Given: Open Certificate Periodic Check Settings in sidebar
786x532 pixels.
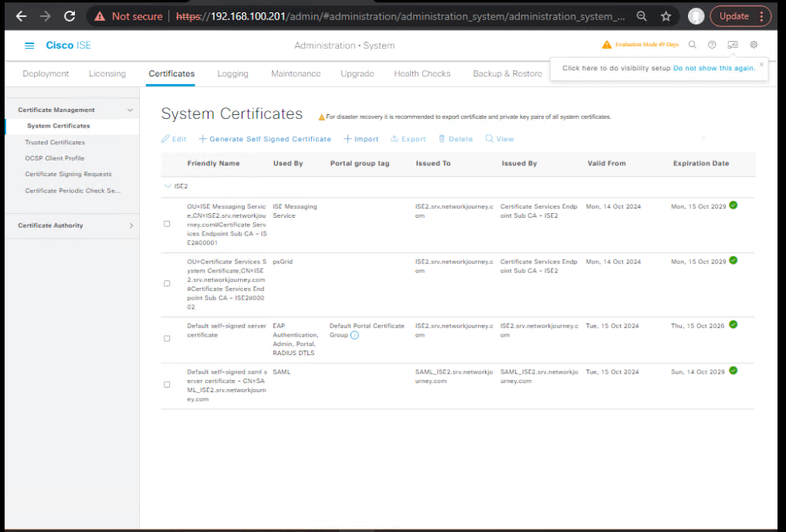Looking at the screenshot, I should click(73, 191).
